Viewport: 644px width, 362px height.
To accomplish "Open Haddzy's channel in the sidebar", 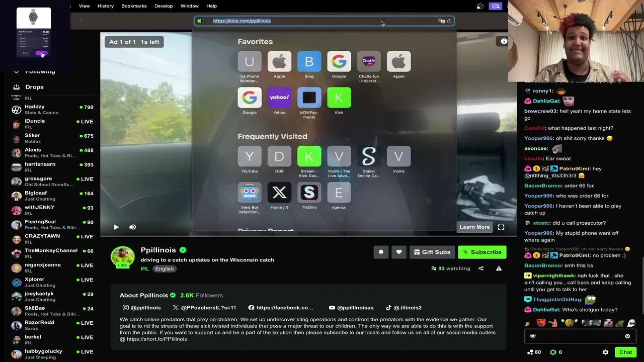I will (x=53, y=110).
